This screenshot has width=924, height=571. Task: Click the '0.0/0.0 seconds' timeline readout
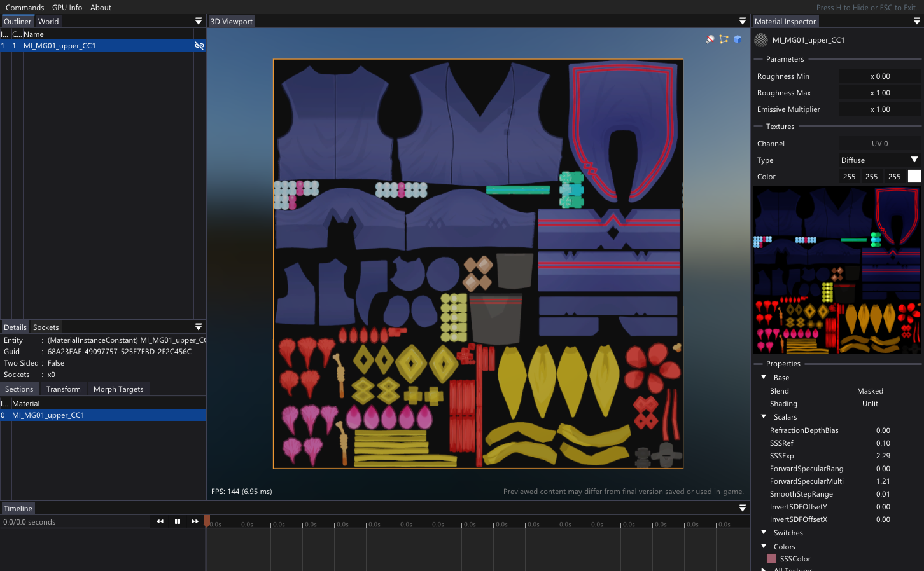(29, 522)
